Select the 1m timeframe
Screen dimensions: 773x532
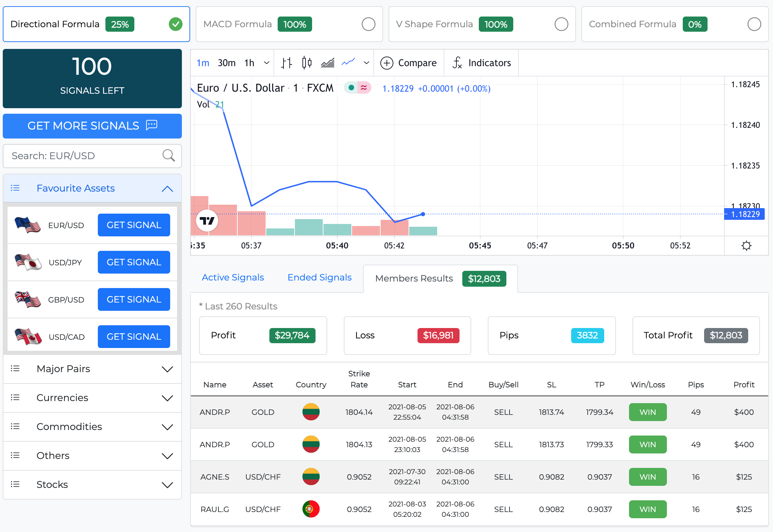203,63
